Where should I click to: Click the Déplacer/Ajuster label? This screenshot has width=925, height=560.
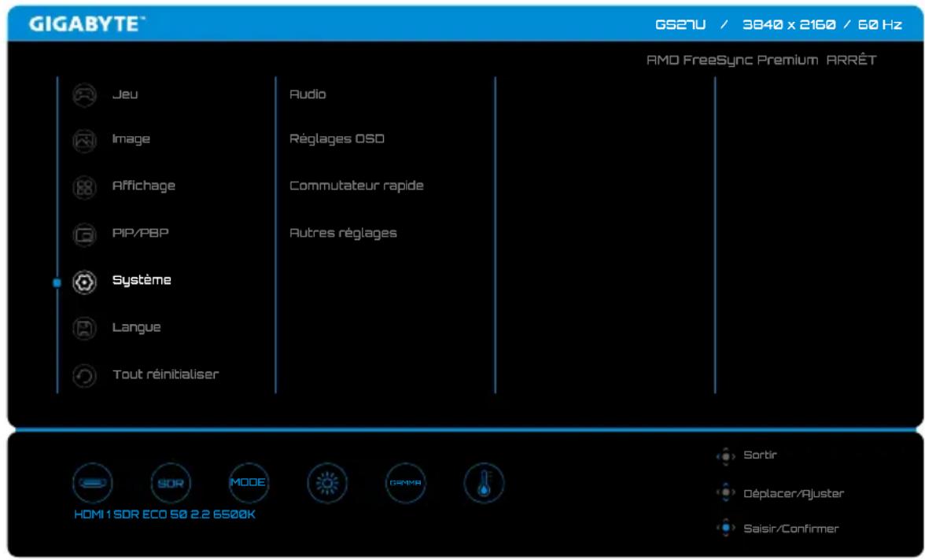(794, 493)
